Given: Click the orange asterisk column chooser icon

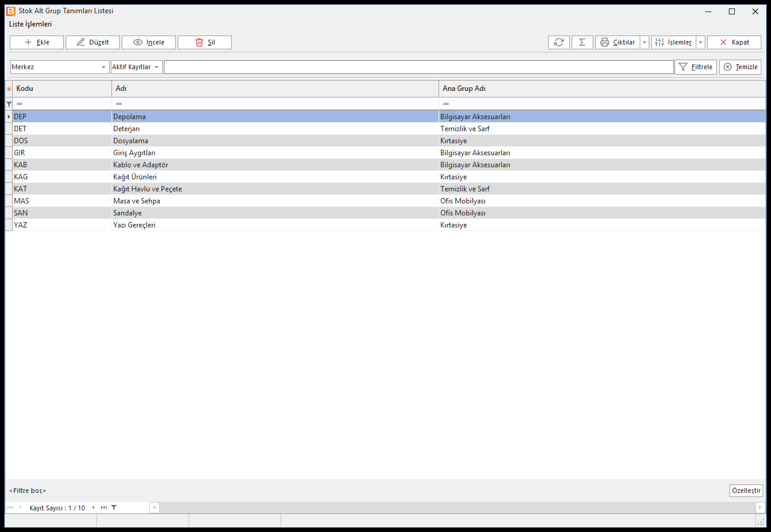Looking at the screenshot, I should point(8,89).
